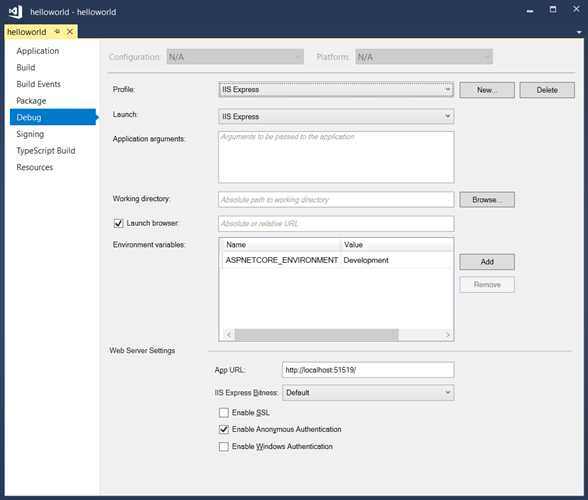The image size is (588, 500).
Task: Expand the Profile dropdown
Action: point(336,90)
